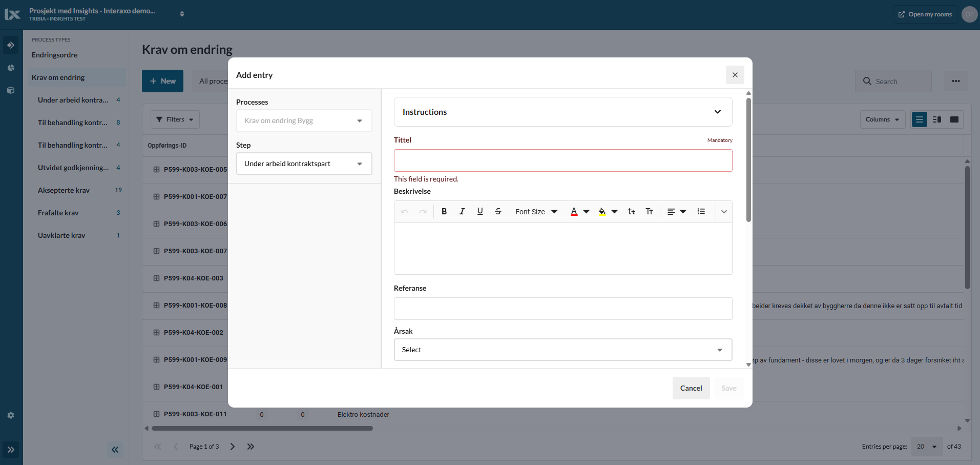Cancel the Add entry dialog

coord(691,388)
